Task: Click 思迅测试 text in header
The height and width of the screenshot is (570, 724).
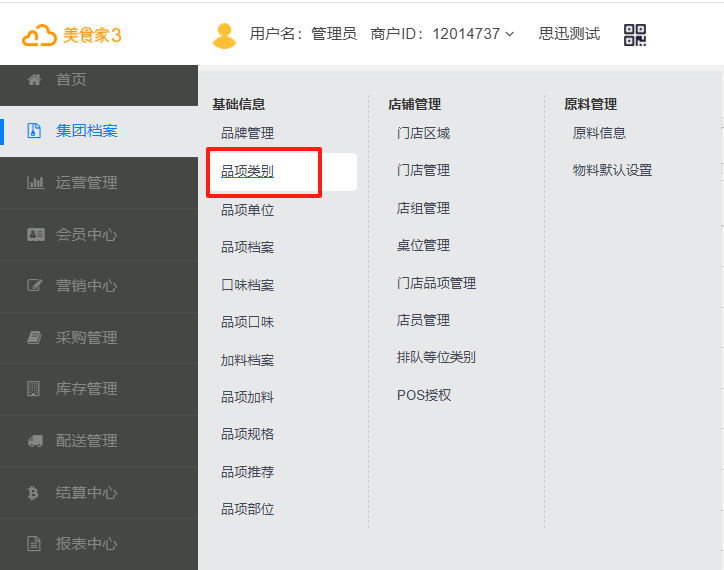Action: (x=569, y=34)
